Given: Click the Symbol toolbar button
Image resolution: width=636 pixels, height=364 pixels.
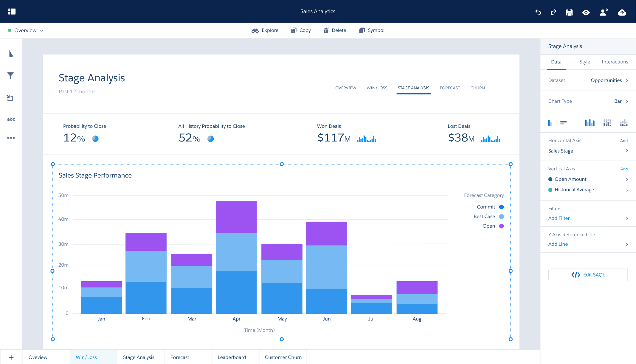Looking at the screenshot, I should point(372,30).
